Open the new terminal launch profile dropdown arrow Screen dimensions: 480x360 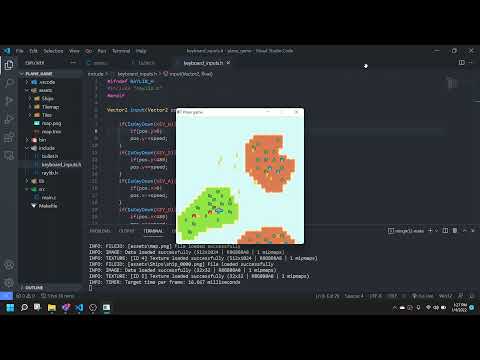(436, 231)
